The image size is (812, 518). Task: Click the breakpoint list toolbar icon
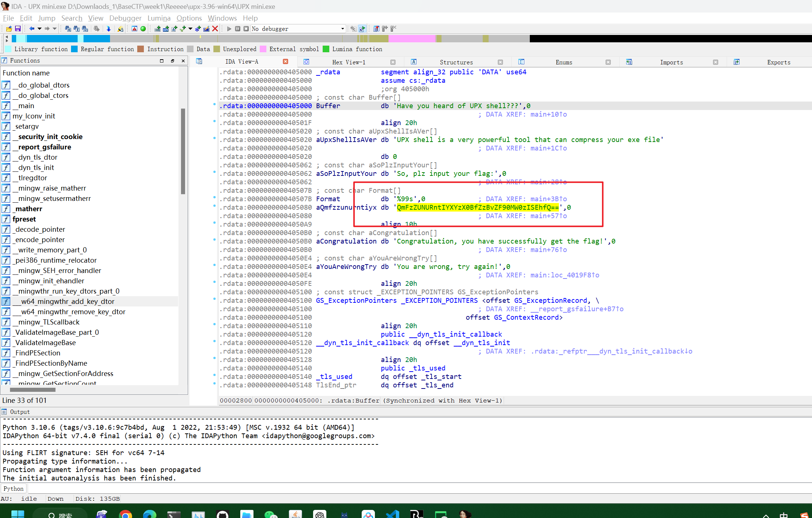click(376, 29)
